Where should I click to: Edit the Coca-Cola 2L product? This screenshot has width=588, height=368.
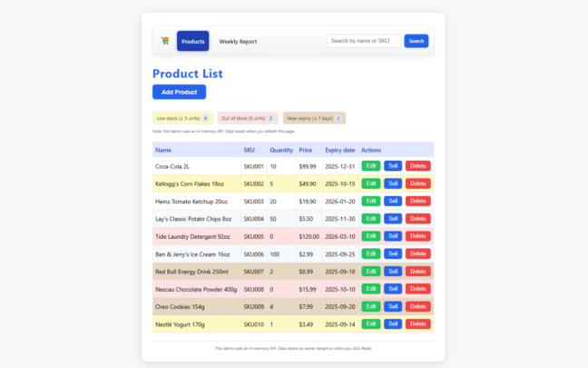[370, 166]
